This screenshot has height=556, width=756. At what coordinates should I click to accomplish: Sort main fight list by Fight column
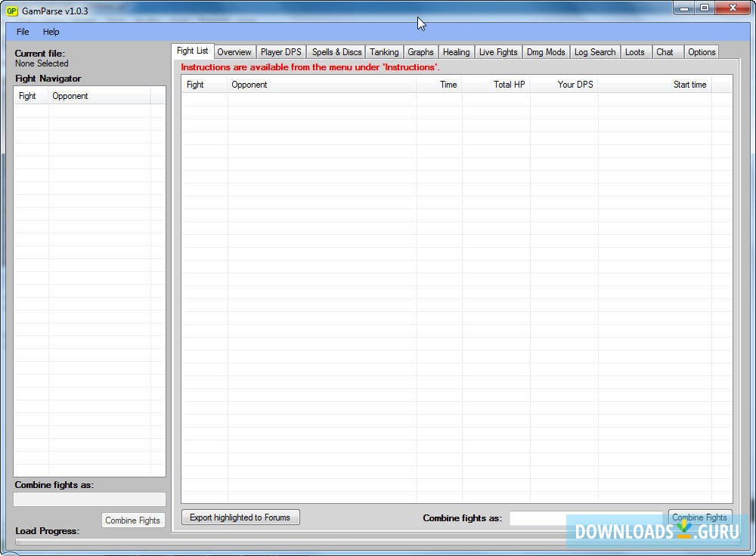pyautogui.click(x=204, y=85)
